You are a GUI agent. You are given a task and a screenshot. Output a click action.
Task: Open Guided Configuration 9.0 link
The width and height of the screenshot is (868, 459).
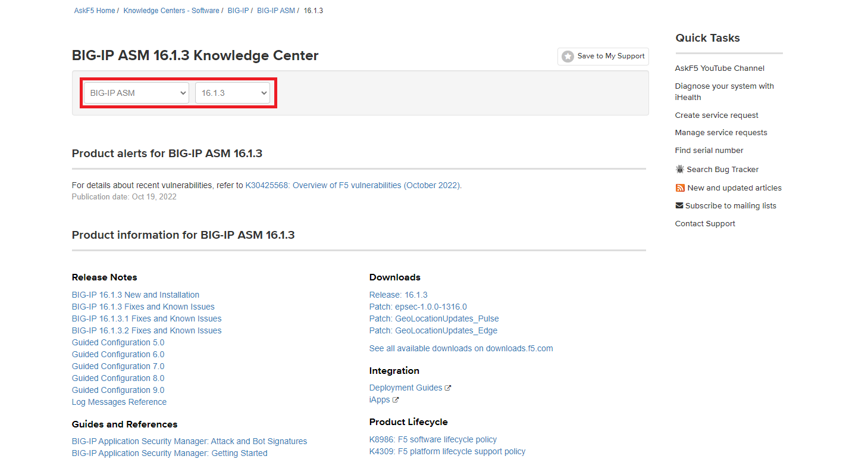point(118,390)
